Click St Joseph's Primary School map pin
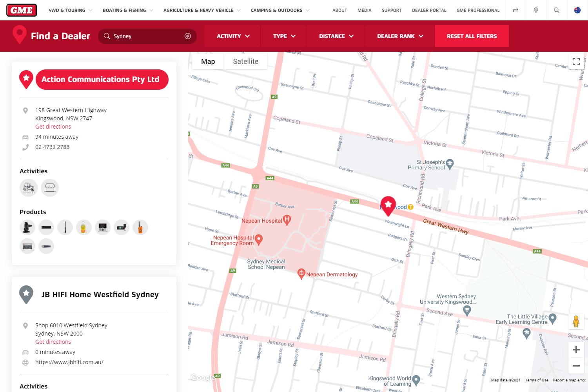This screenshot has width=588, height=392. pos(450,164)
